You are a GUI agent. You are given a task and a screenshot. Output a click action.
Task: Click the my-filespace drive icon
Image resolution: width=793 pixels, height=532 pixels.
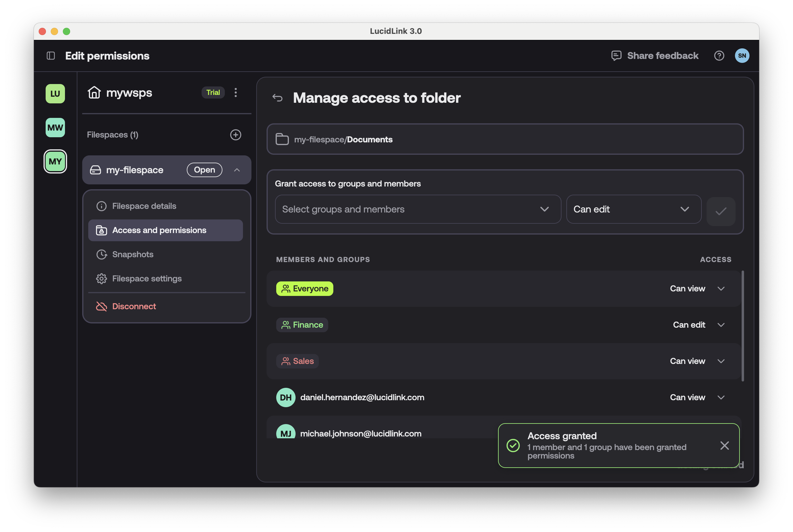coord(95,170)
